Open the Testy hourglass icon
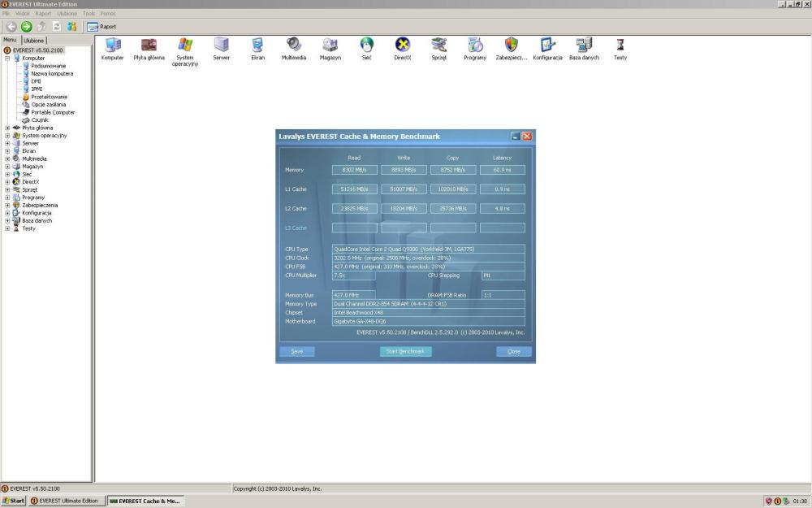The image size is (812, 508). (x=620, y=46)
